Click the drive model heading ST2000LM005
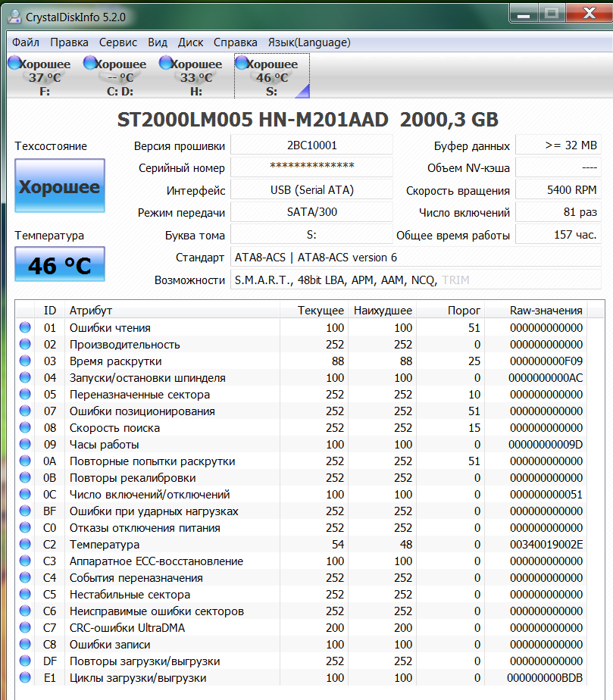 [x=308, y=120]
